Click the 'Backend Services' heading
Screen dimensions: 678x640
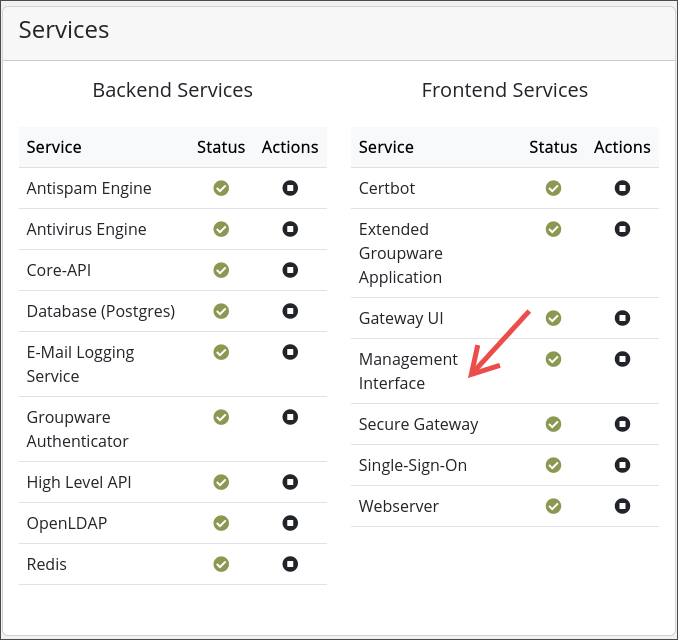(173, 90)
